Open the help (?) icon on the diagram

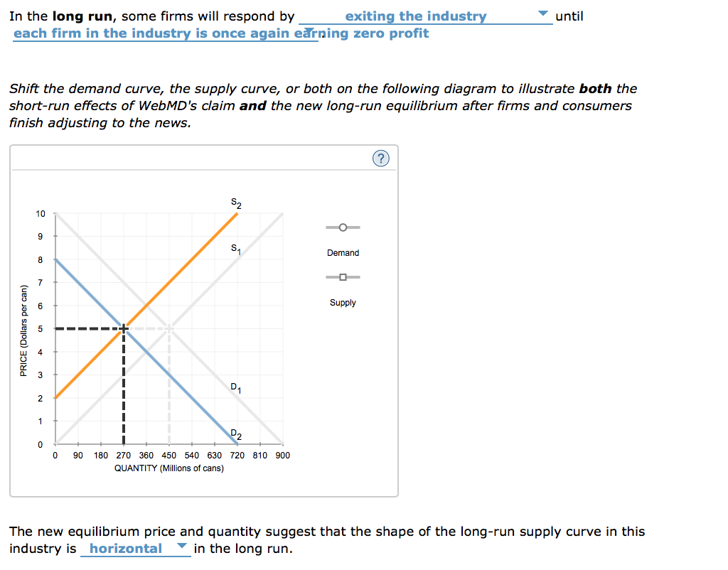[x=381, y=158]
